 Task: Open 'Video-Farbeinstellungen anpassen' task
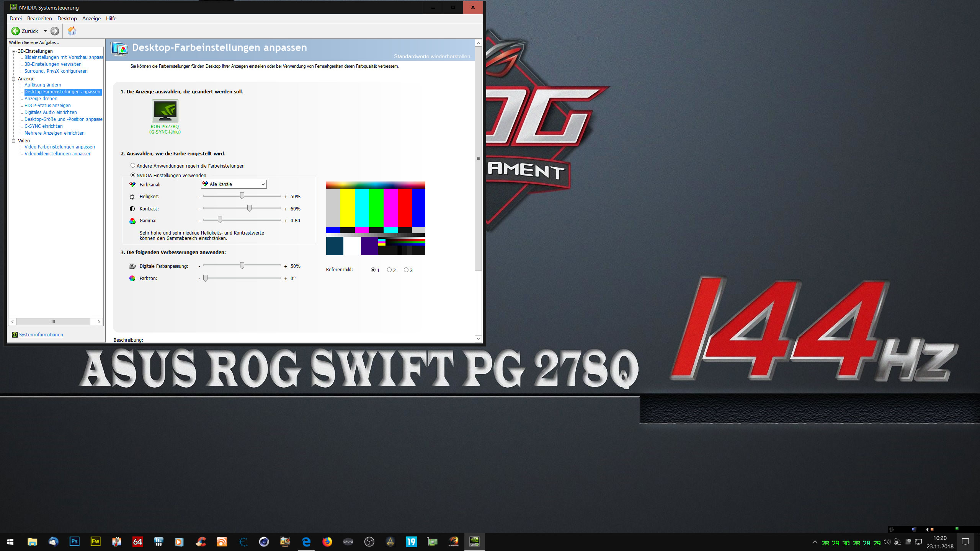pyautogui.click(x=60, y=147)
